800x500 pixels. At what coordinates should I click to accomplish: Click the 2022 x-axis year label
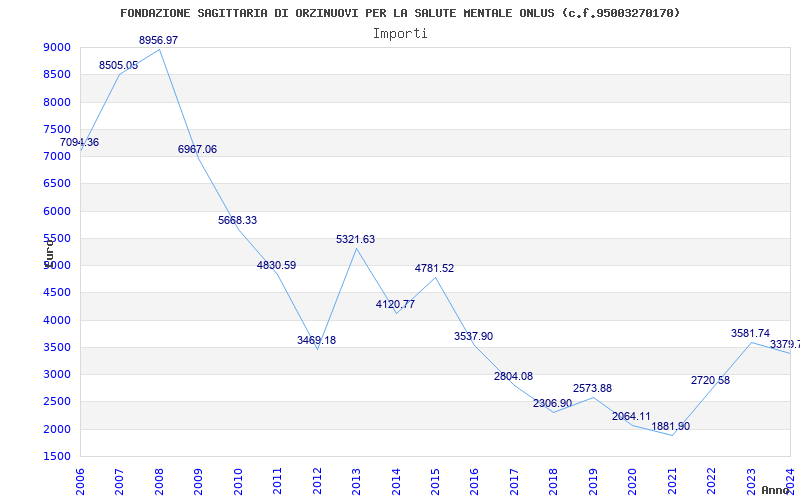[711, 481]
